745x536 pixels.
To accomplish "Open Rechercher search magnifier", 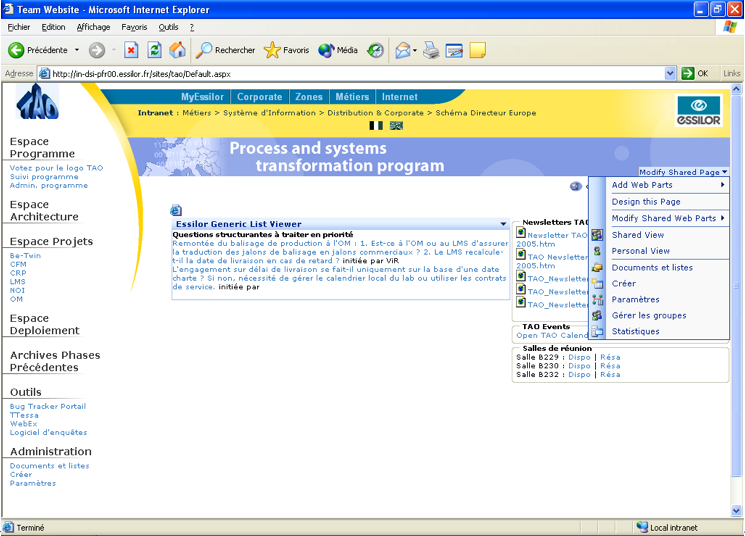I will click(x=204, y=50).
